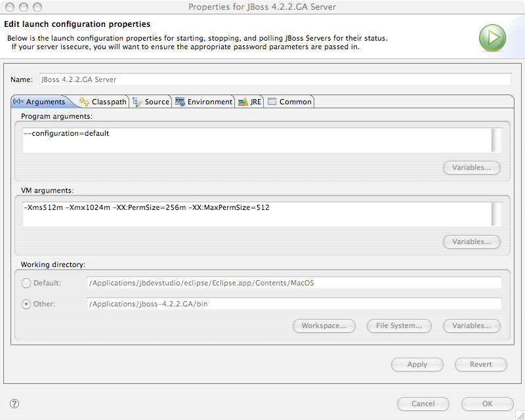This screenshot has width=525, height=420.
Task: Click the red close window button
Action: pos(10,7)
